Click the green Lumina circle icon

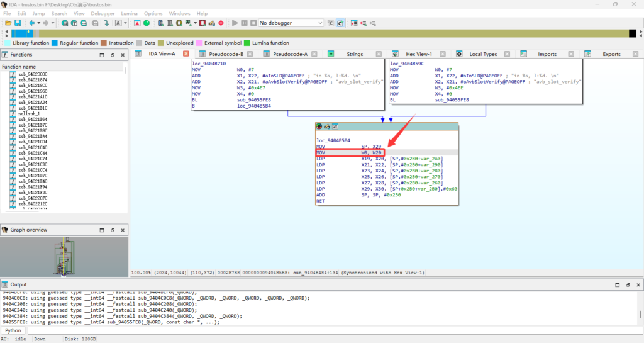(147, 23)
